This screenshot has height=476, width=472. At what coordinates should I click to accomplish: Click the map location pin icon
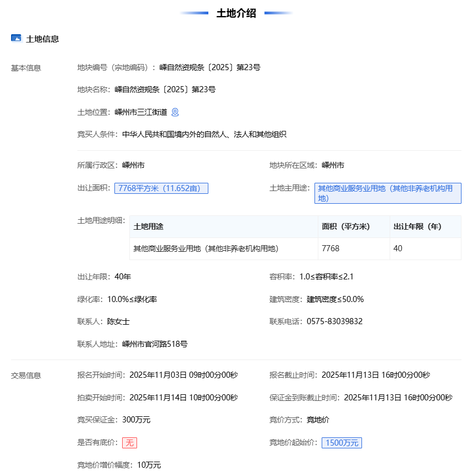point(175,112)
